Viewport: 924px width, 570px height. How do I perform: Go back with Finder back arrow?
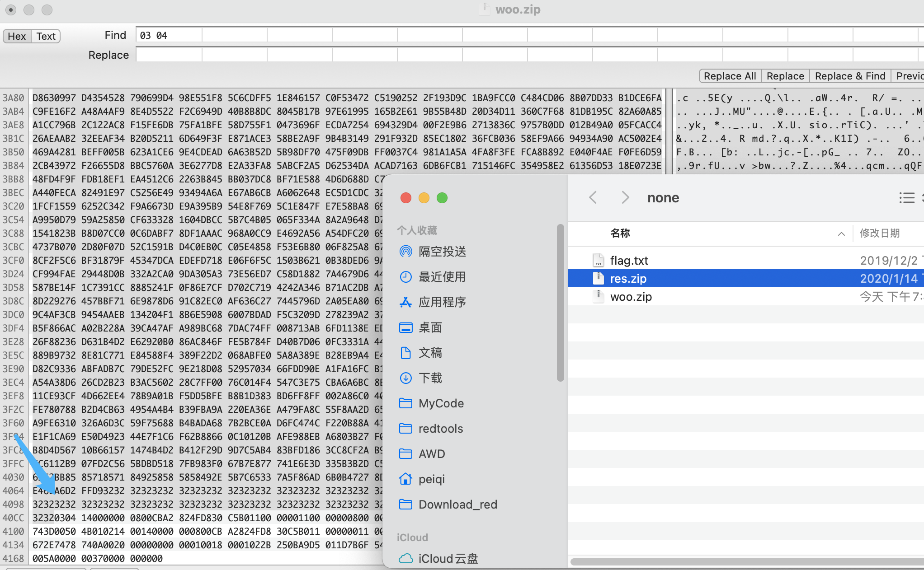click(x=593, y=197)
